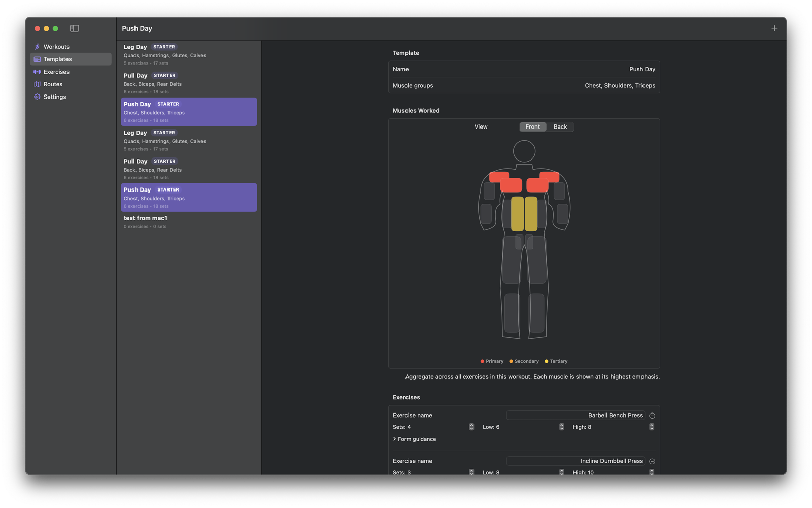
Task: Click the yellow abdominal muscle region
Action: 524,214
